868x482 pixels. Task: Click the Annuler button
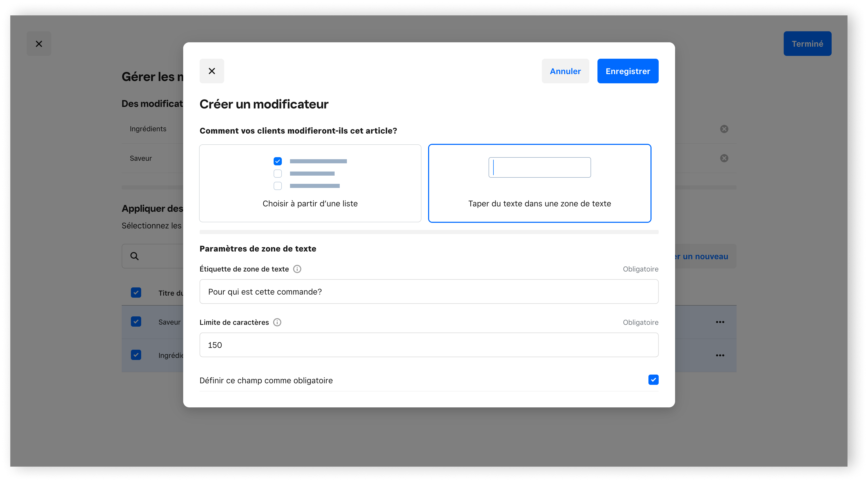coord(565,71)
